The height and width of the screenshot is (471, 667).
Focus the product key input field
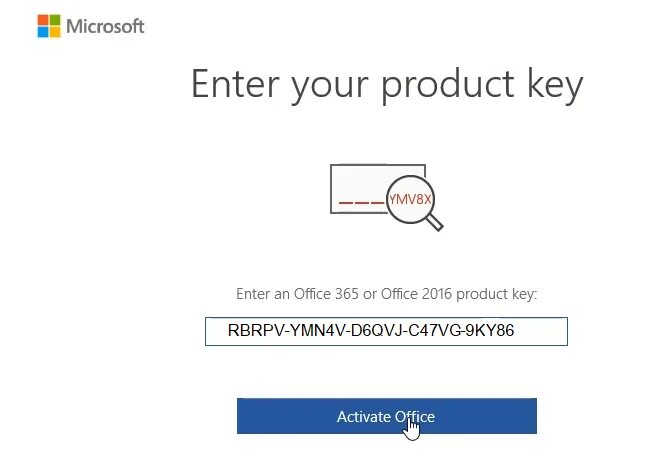[x=386, y=331]
